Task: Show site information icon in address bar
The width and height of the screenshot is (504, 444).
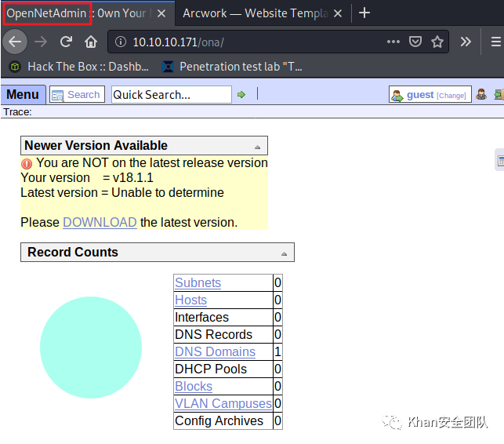Action: (x=121, y=42)
